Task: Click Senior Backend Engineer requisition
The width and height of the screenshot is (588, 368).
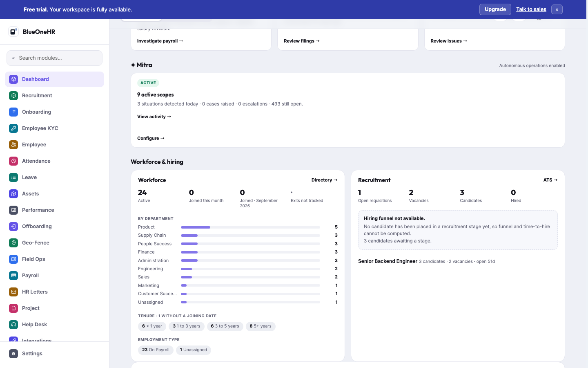Action: coord(388,261)
